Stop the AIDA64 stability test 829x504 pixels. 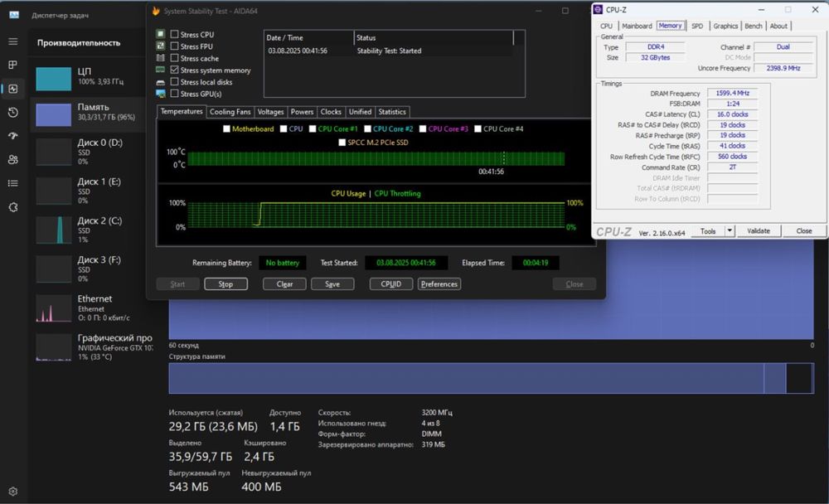point(225,284)
